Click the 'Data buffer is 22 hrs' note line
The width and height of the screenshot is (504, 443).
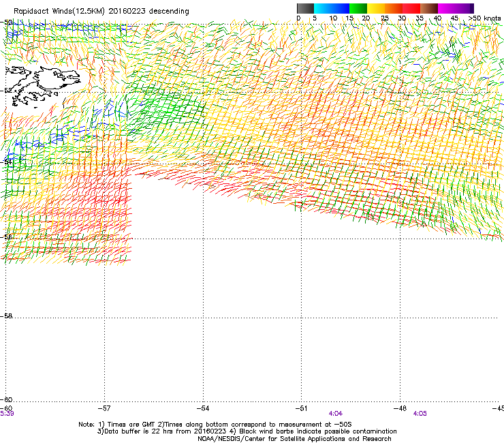(247, 431)
